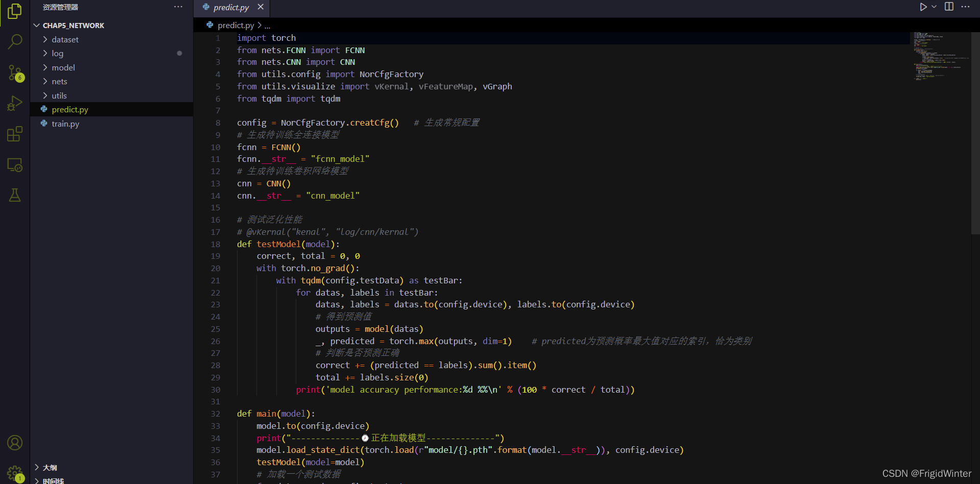Click the Python file icon beside train.py
Screen dimensions: 980x484
tap(44, 123)
